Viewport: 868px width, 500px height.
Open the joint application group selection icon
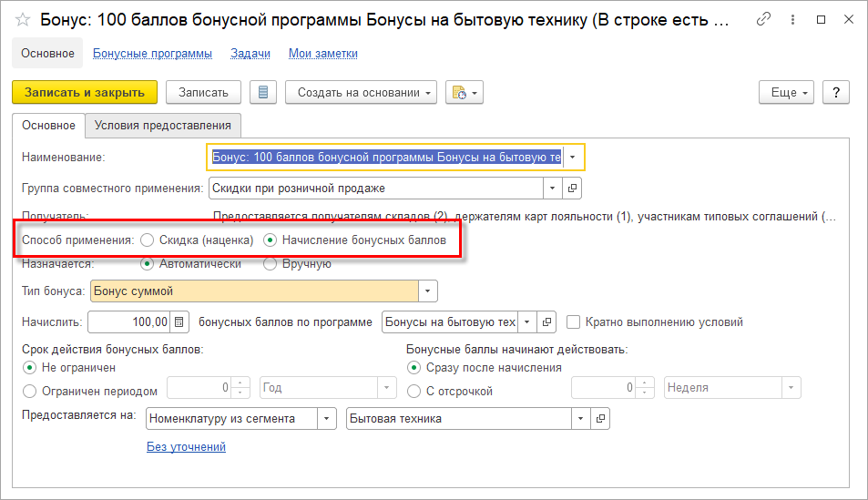pos(572,189)
